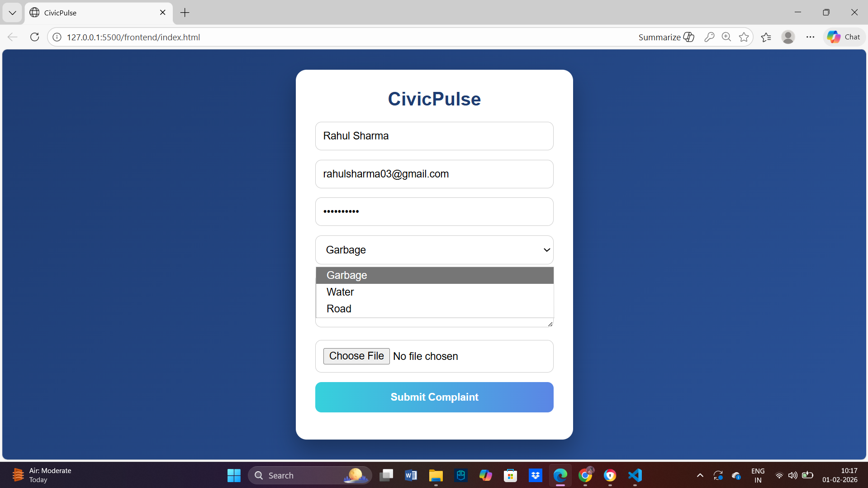The height and width of the screenshot is (488, 868).
Task: Open the browser profile icon
Action: pyautogui.click(x=788, y=37)
